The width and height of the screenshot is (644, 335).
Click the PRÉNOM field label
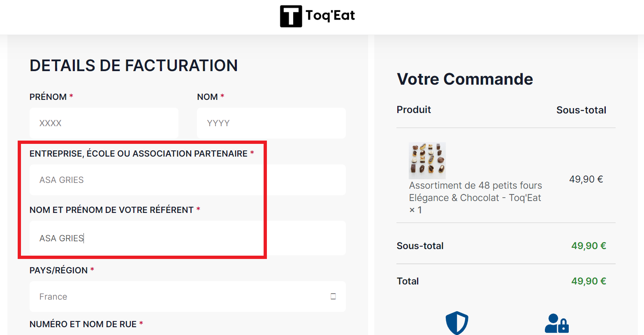point(48,97)
